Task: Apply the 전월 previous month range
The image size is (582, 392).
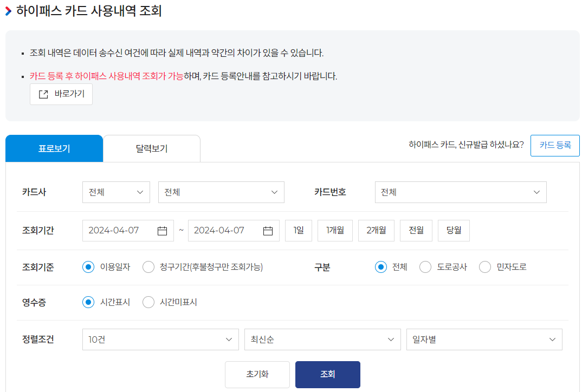Action: click(x=416, y=230)
